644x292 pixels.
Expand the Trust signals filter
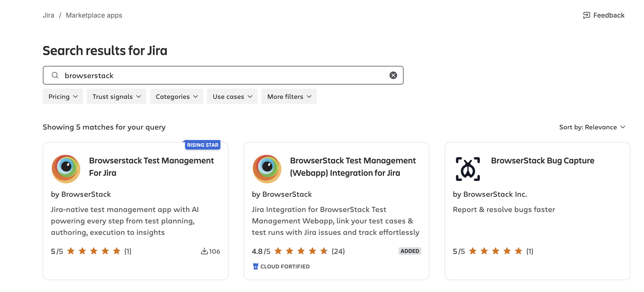click(x=116, y=96)
